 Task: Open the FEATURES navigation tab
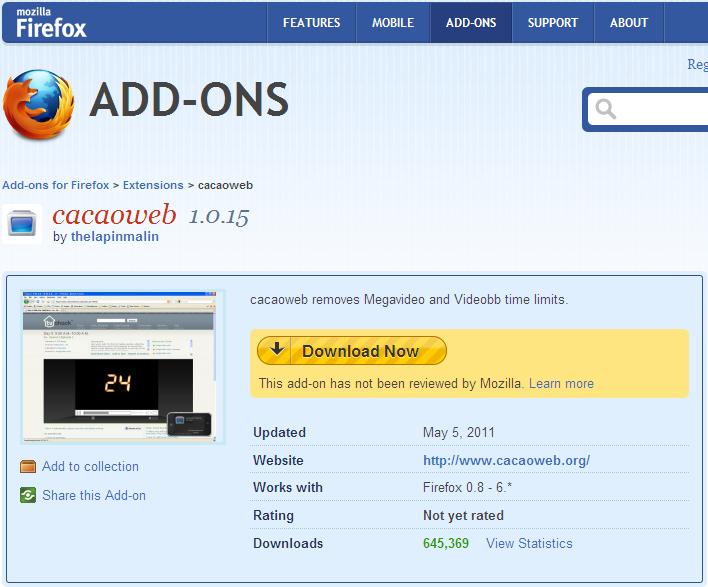tap(312, 23)
